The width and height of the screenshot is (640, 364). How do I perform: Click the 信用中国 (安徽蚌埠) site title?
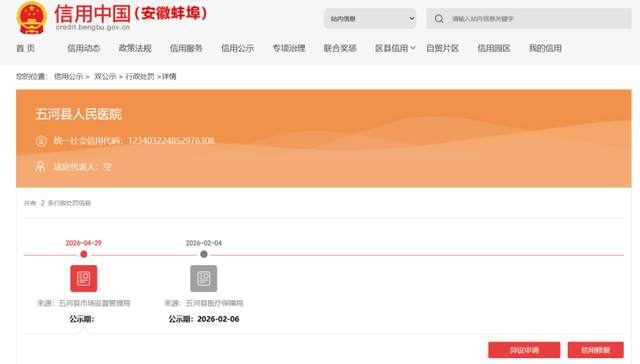pyautogui.click(x=131, y=13)
